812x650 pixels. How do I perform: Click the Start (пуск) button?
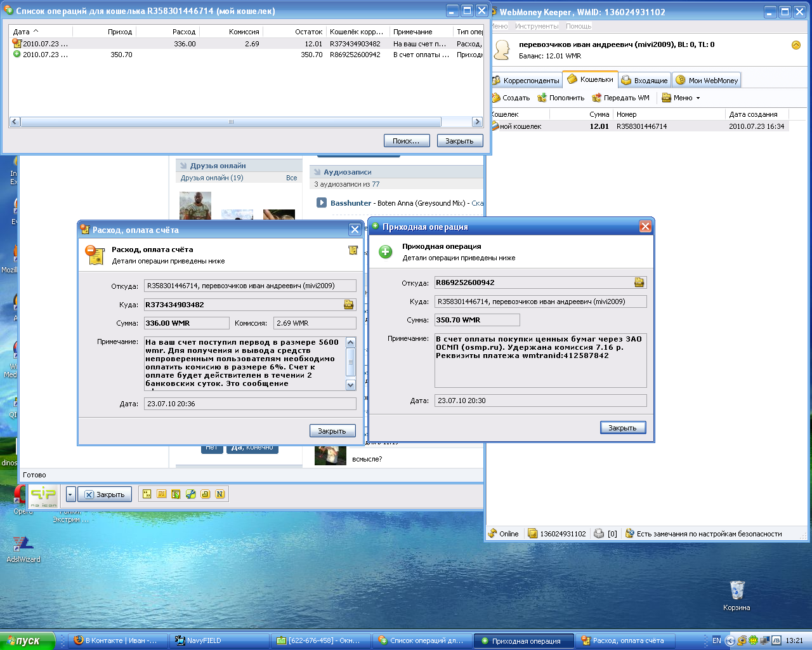(x=27, y=640)
